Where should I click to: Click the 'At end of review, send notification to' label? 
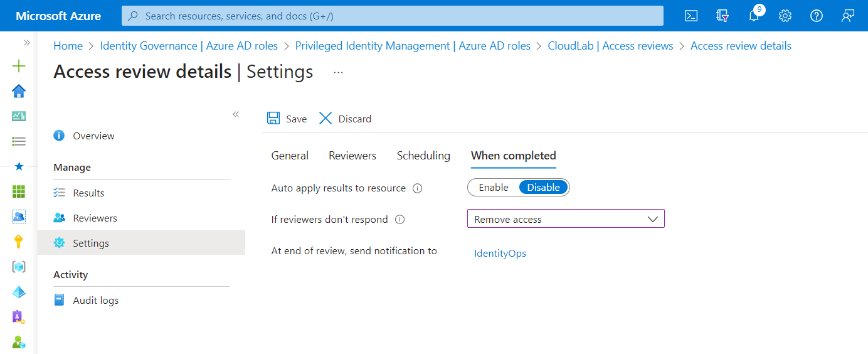354,251
